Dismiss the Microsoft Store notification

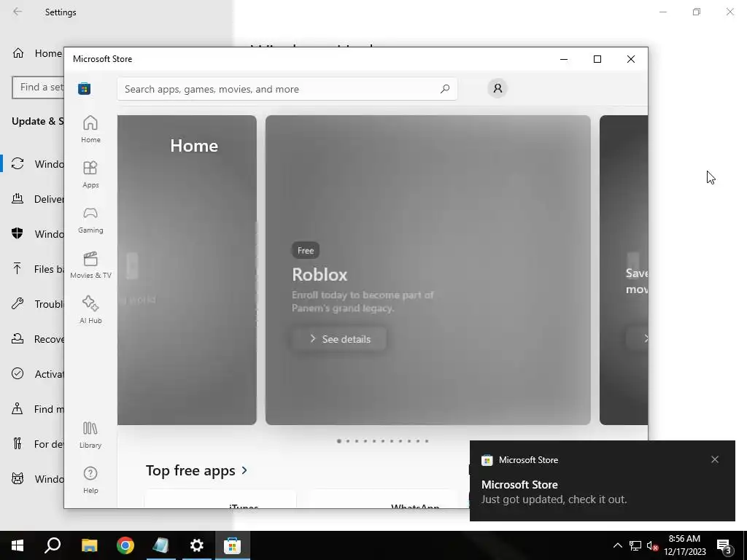coord(715,459)
